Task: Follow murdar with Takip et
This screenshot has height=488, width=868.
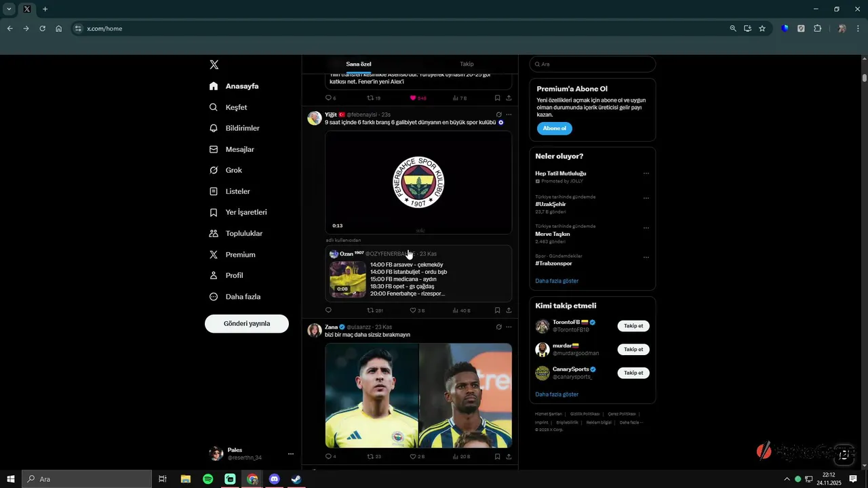Action: [x=633, y=350]
